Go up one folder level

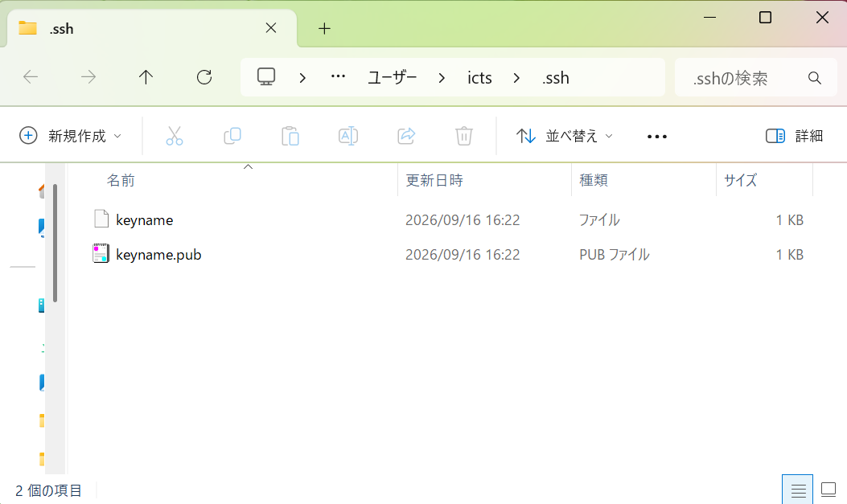click(x=146, y=77)
